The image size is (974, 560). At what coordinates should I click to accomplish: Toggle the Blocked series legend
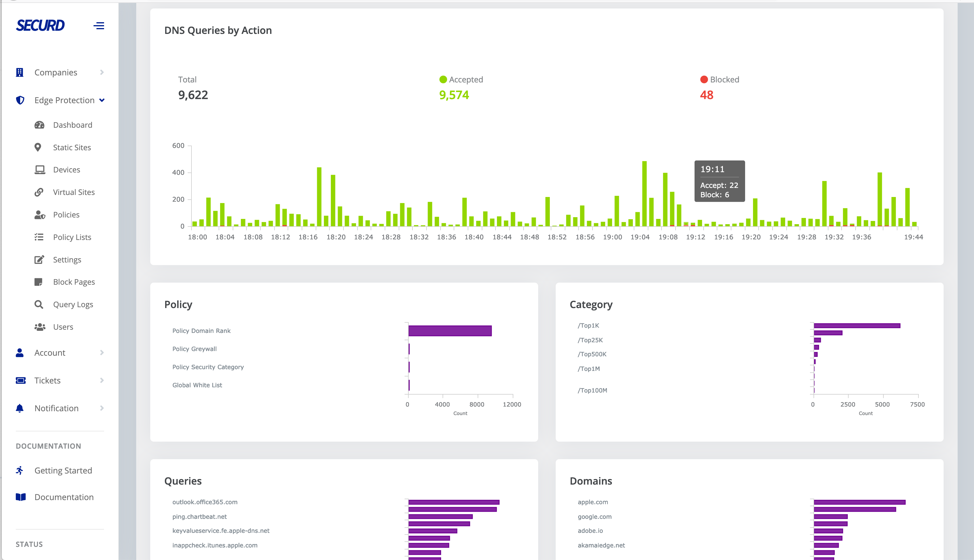pos(719,79)
